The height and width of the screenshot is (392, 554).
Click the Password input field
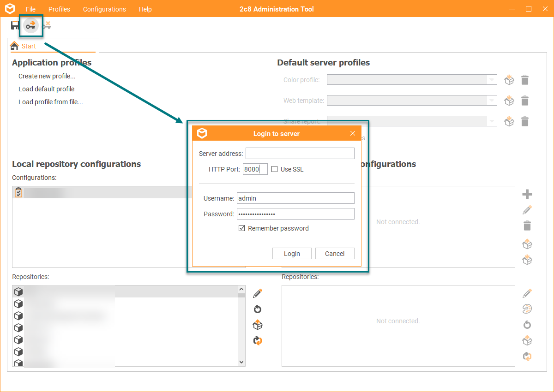click(x=295, y=214)
